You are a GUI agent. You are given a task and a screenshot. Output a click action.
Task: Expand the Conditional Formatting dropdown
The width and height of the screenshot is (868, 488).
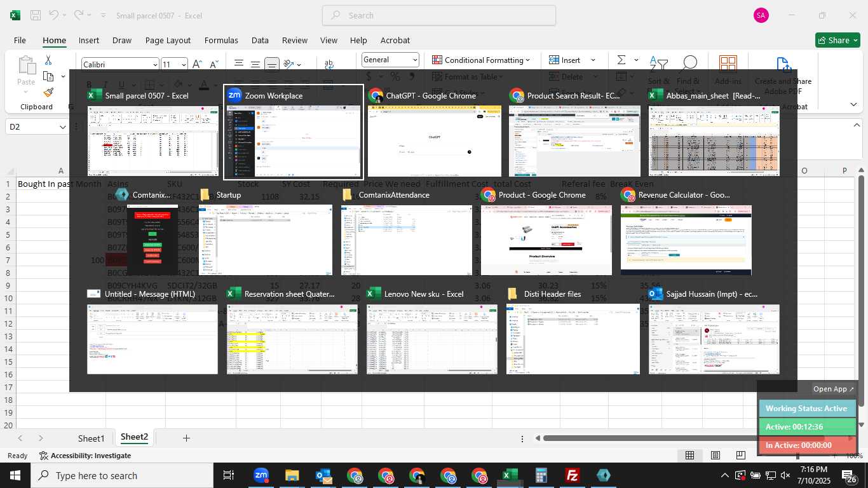pyautogui.click(x=527, y=60)
